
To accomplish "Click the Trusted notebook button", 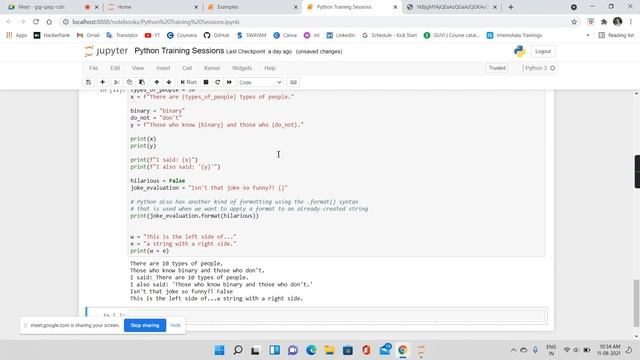I will pos(497,68).
